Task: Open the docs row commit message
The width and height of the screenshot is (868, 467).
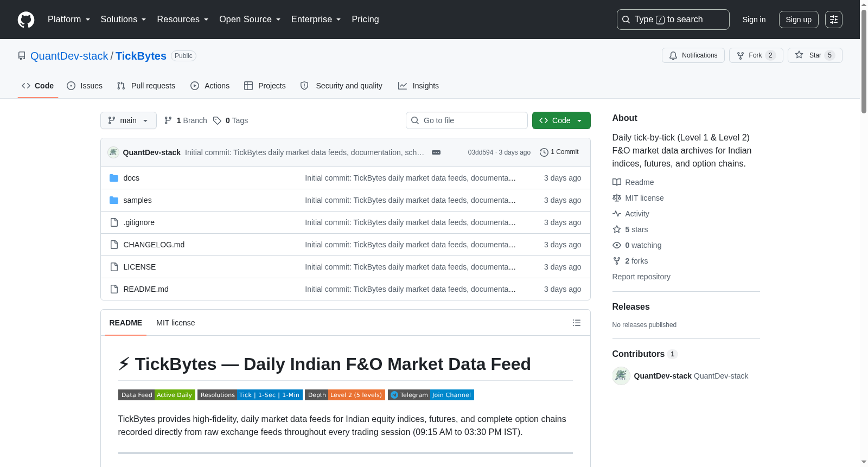Action: tap(410, 178)
